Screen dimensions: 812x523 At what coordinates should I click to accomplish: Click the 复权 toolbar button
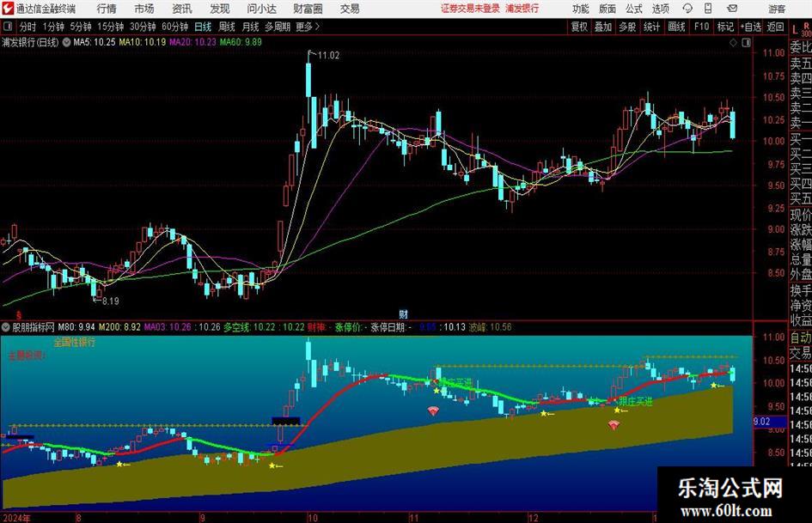(579, 27)
